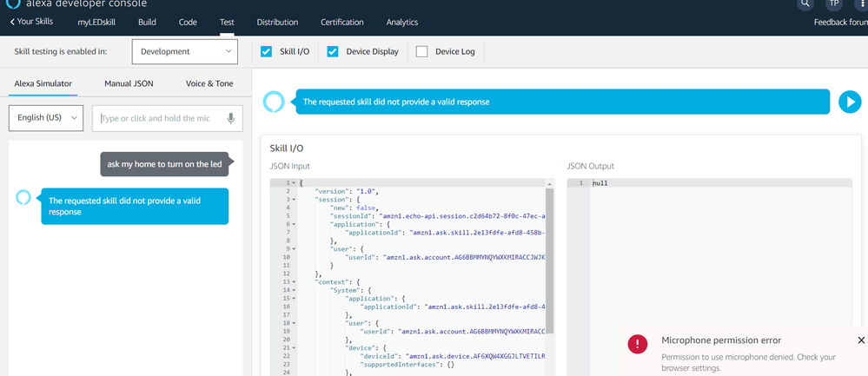Click the red microphone error icon
This screenshot has height=376, width=868.
[638, 344]
